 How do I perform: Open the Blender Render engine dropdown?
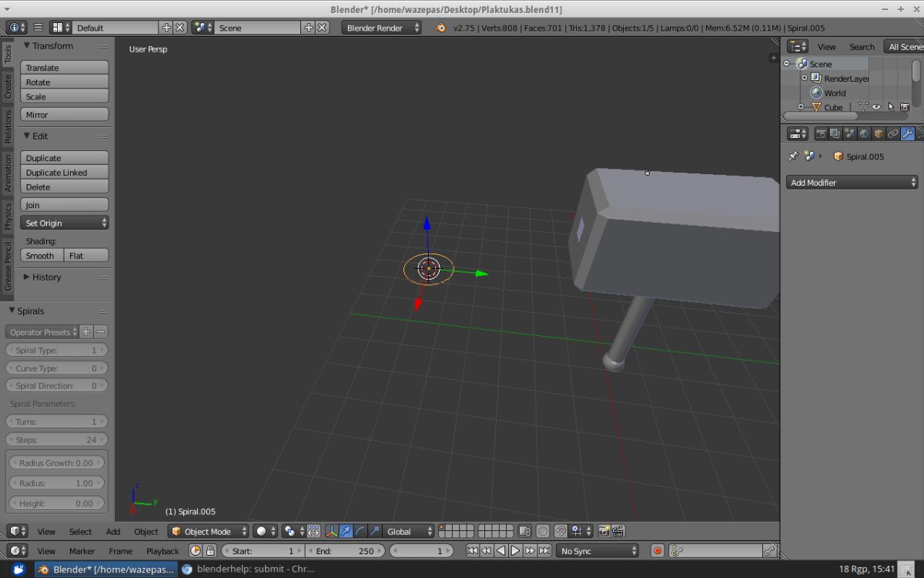[382, 28]
